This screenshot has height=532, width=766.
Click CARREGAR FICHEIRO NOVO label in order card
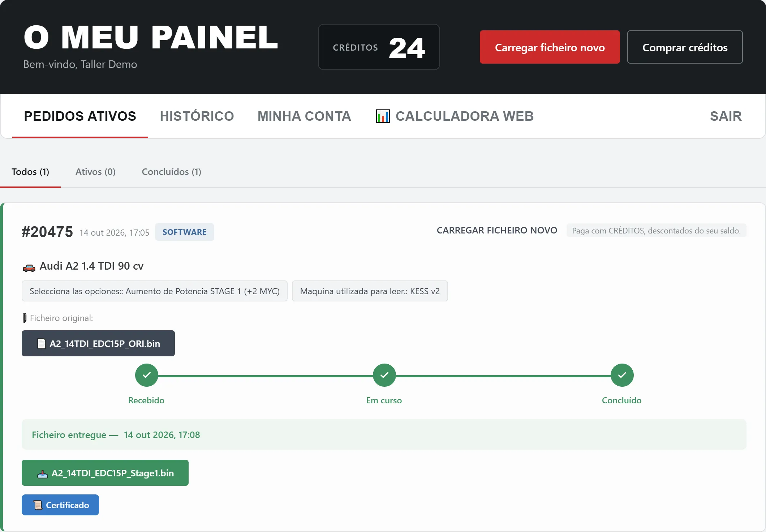[497, 230]
